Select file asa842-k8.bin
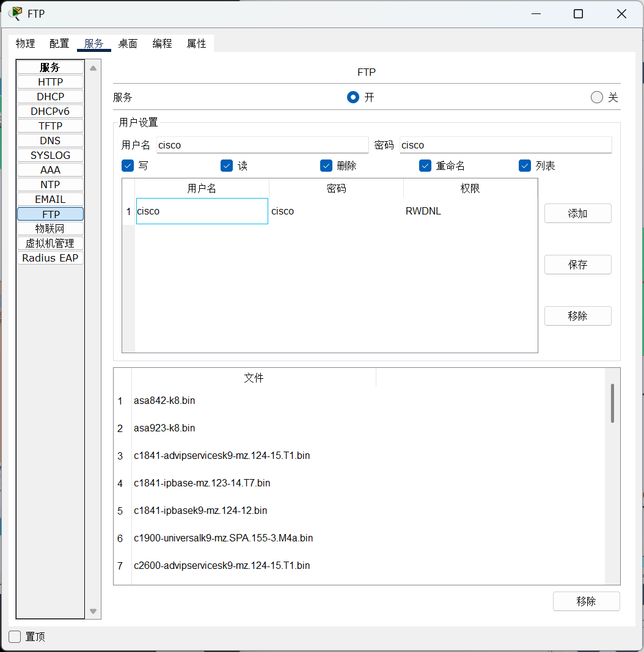The height and width of the screenshot is (652, 644). pyautogui.click(x=164, y=400)
